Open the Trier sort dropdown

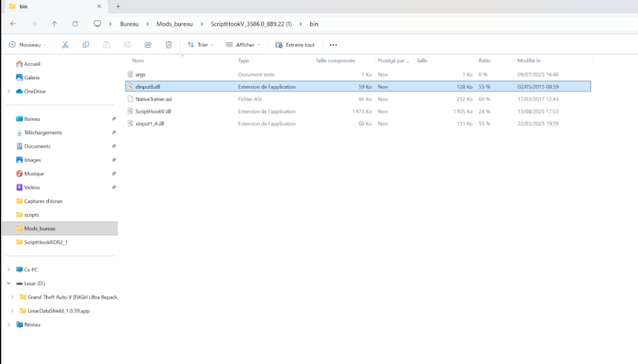200,45
